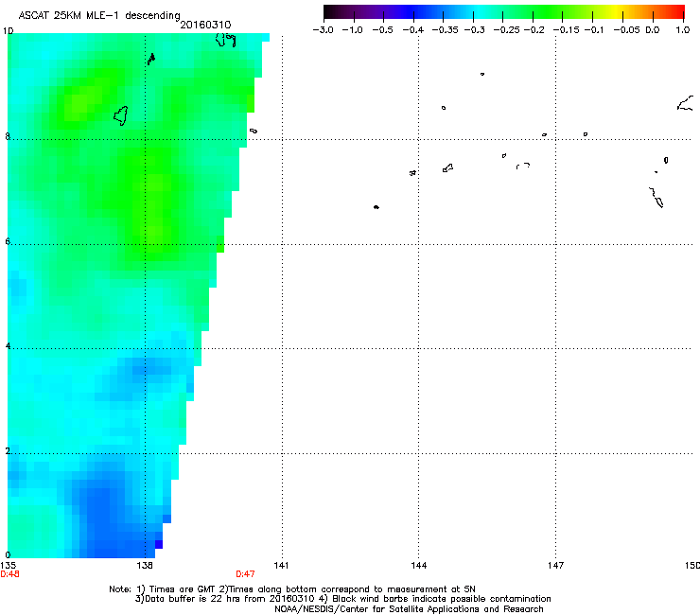Click the island outline inside the green data swath

tap(121, 115)
